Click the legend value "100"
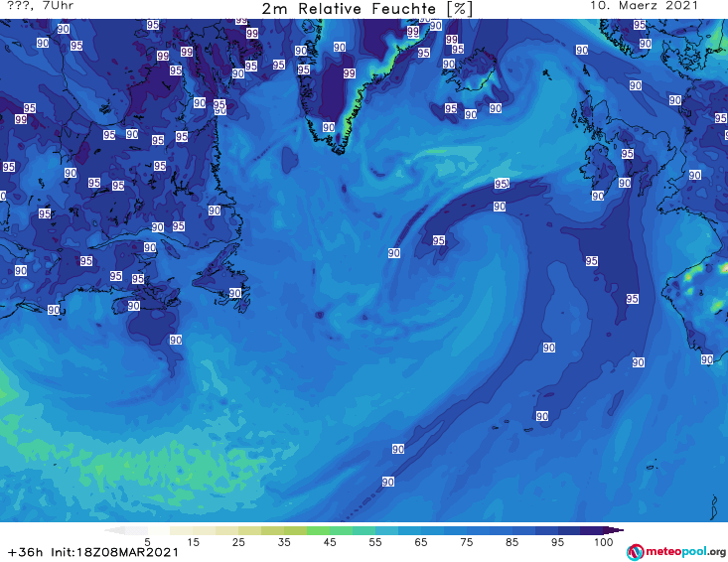Screen dimensions: 728x562 604,542
